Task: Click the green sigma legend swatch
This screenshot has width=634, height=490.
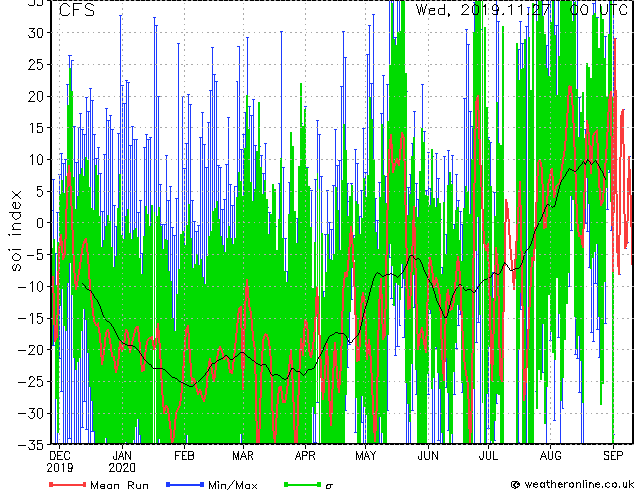Action: pyautogui.click(x=303, y=484)
